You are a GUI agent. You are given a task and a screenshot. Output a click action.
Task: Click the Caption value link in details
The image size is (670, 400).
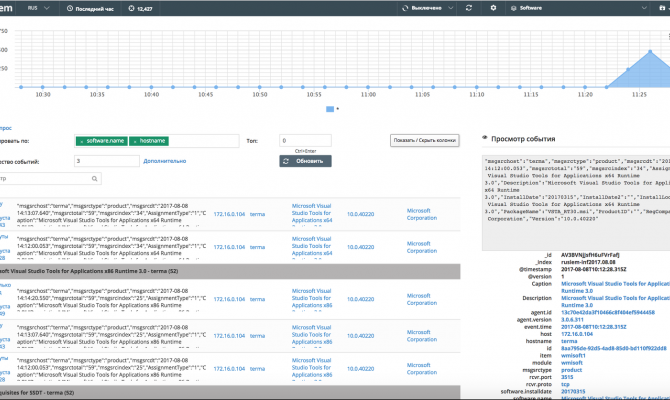pyautogui.click(x=615, y=287)
